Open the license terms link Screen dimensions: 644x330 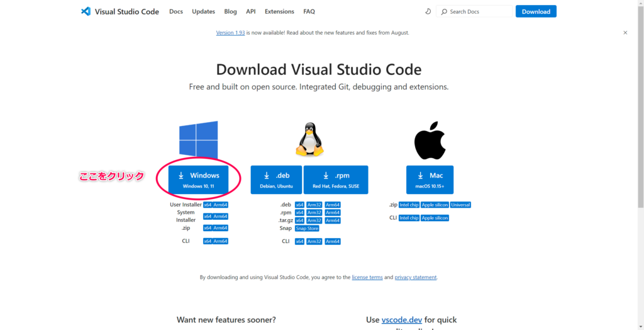click(367, 277)
